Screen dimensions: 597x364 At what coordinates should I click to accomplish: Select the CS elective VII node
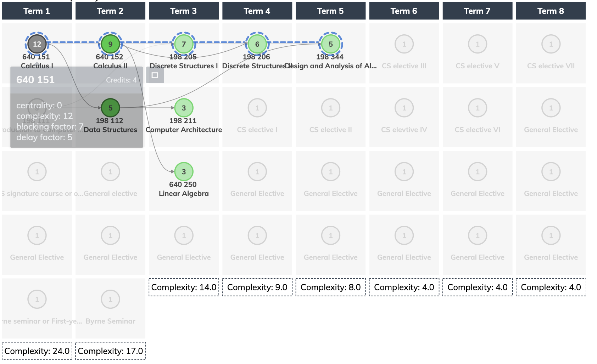click(551, 44)
